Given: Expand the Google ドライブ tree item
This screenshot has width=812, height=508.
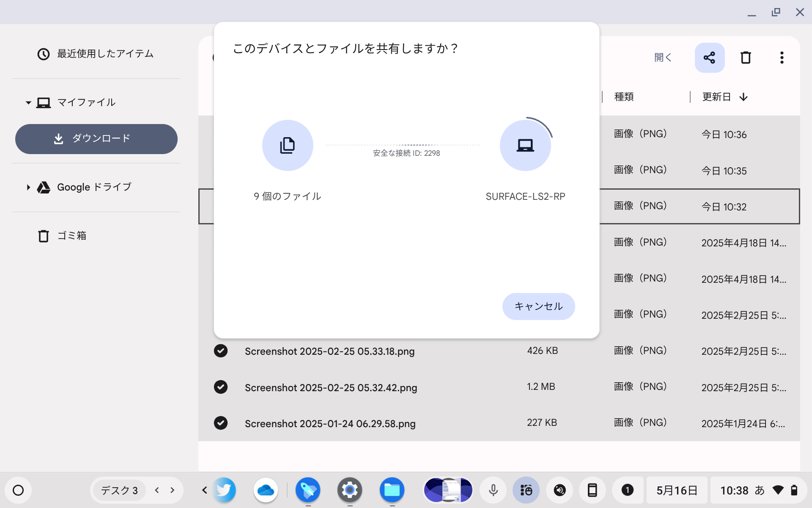Looking at the screenshot, I should click(x=28, y=187).
